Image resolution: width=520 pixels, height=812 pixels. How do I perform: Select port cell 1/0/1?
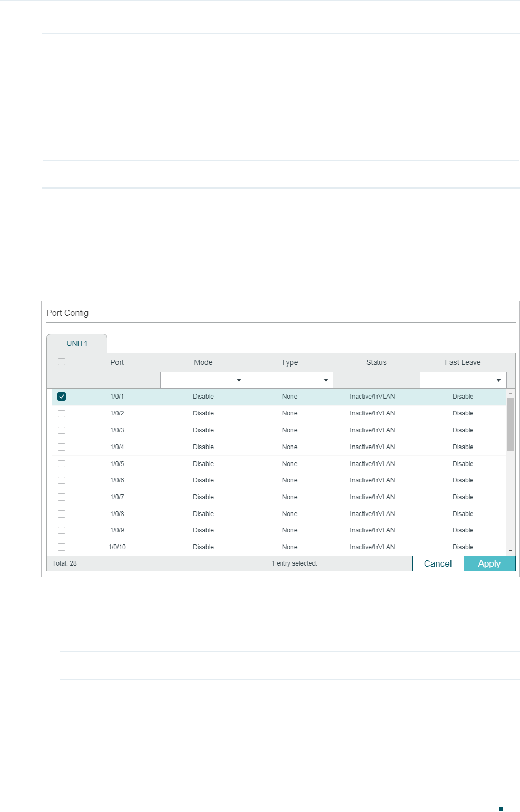(x=117, y=397)
